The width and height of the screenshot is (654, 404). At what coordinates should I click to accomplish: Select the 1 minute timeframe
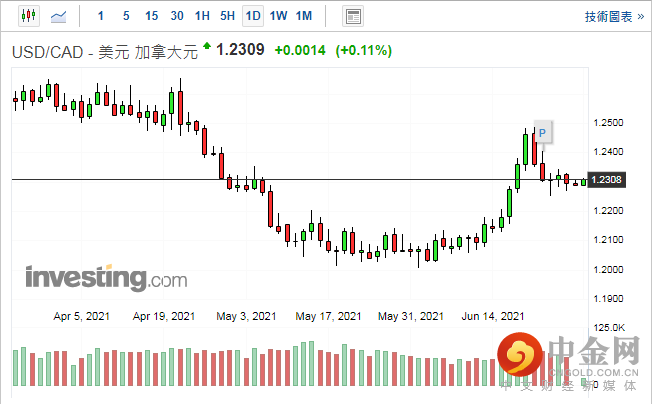[101, 16]
